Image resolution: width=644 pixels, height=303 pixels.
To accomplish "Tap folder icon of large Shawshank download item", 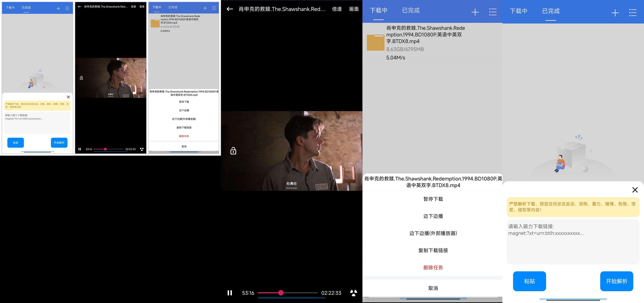I will coord(376,43).
